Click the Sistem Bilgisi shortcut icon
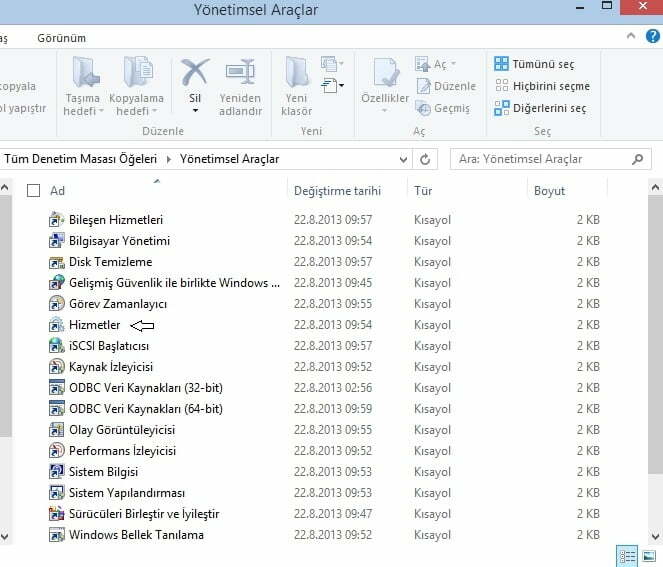 coord(57,471)
